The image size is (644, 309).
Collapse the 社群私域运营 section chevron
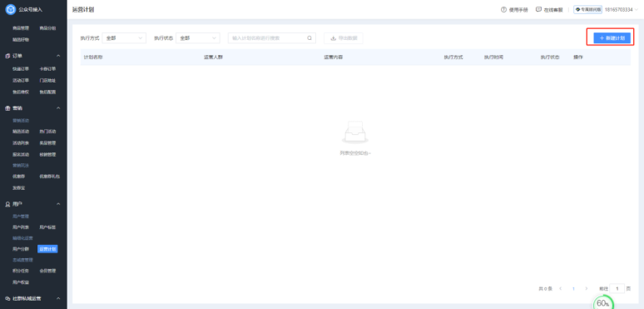click(x=58, y=298)
